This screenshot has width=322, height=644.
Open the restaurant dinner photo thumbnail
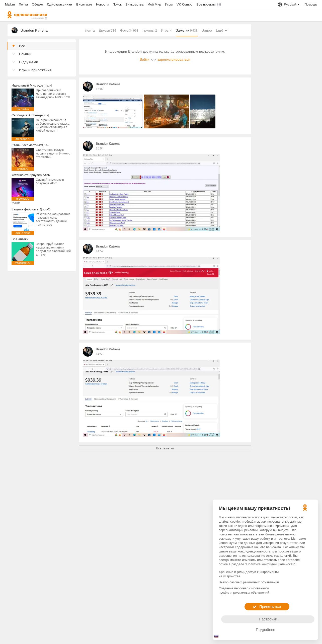tap(167, 112)
